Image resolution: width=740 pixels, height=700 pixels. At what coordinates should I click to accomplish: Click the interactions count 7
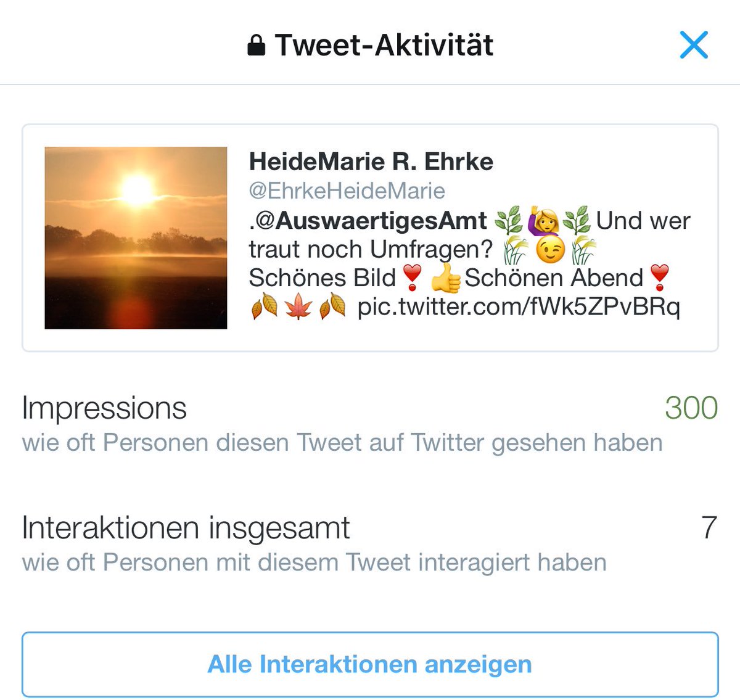click(709, 527)
